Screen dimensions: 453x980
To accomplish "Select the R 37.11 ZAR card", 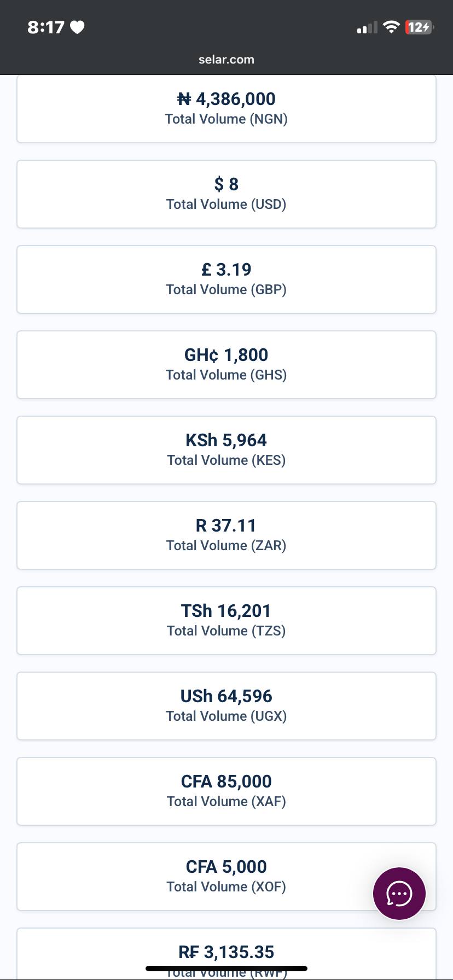I will coord(226,535).
